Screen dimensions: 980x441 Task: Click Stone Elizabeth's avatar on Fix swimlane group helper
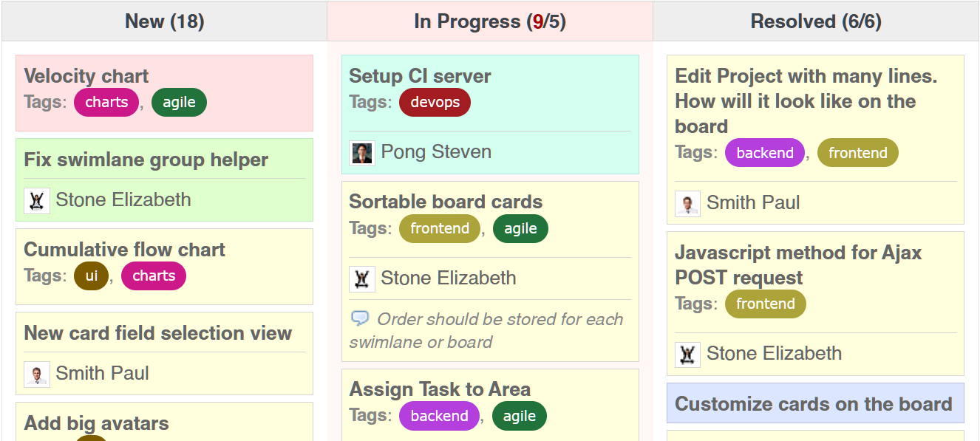pyautogui.click(x=37, y=200)
